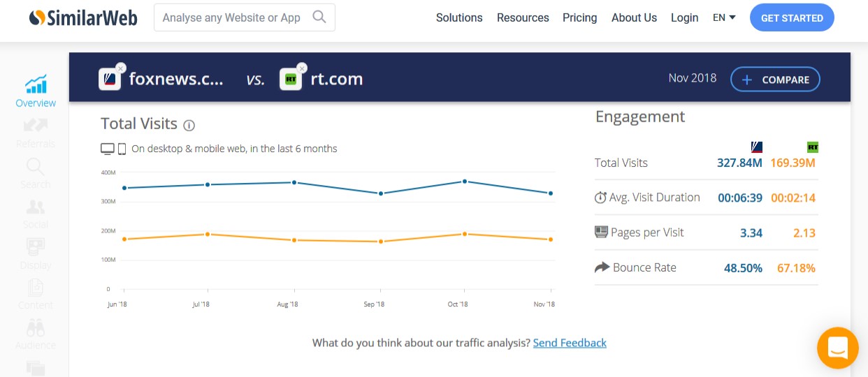Viewport: 868px width, 377px height.
Task: Click the search magnifier icon
Action: tap(319, 17)
